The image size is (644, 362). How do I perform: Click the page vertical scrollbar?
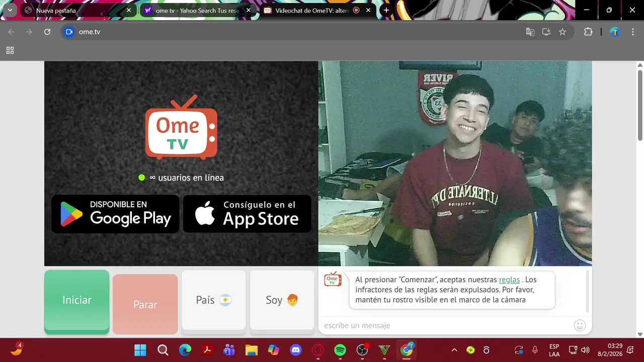click(x=640, y=106)
